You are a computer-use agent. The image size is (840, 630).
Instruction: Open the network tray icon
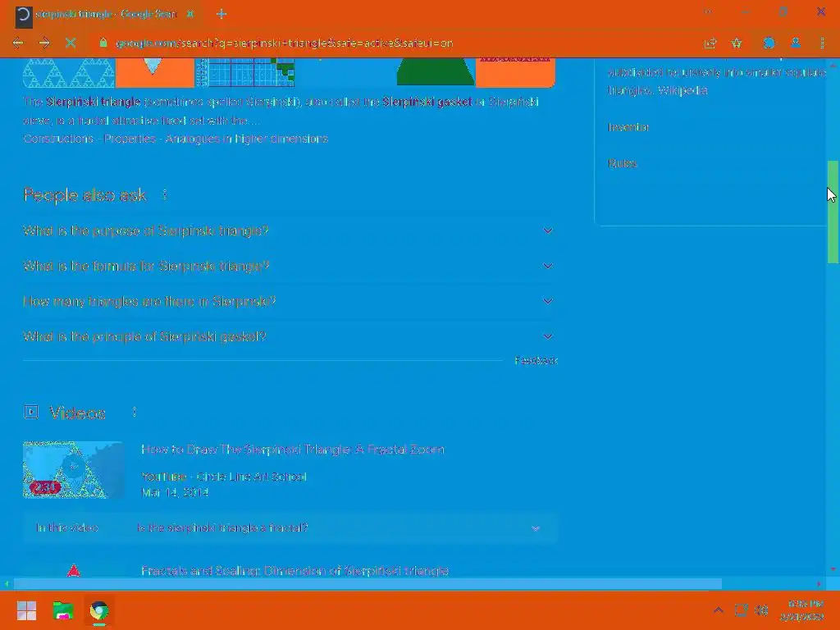coord(741,610)
